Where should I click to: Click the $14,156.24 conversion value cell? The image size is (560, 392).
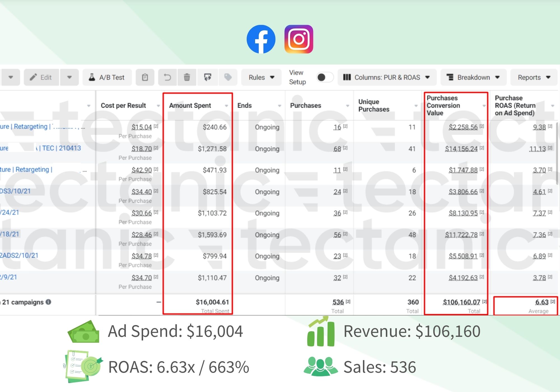461,149
